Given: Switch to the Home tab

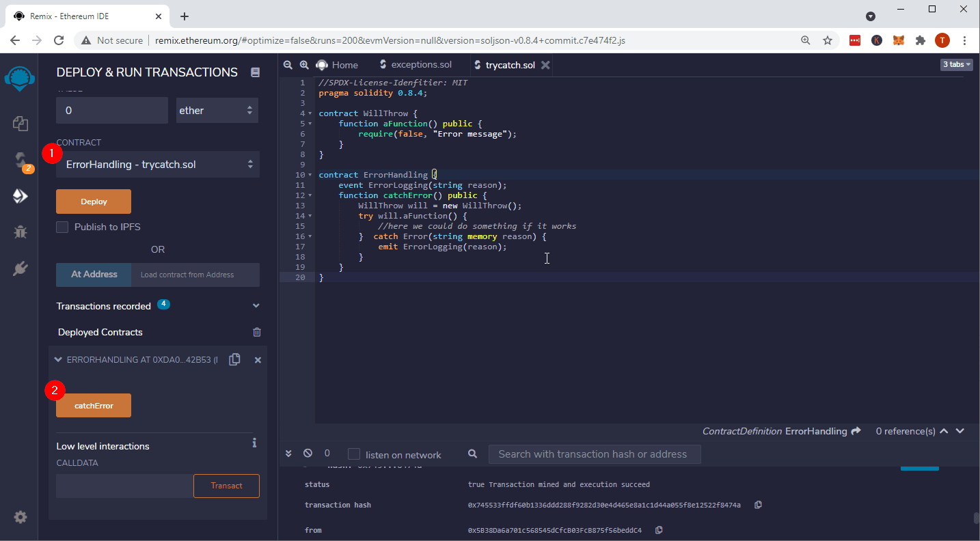Looking at the screenshot, I should coord(338,65).
